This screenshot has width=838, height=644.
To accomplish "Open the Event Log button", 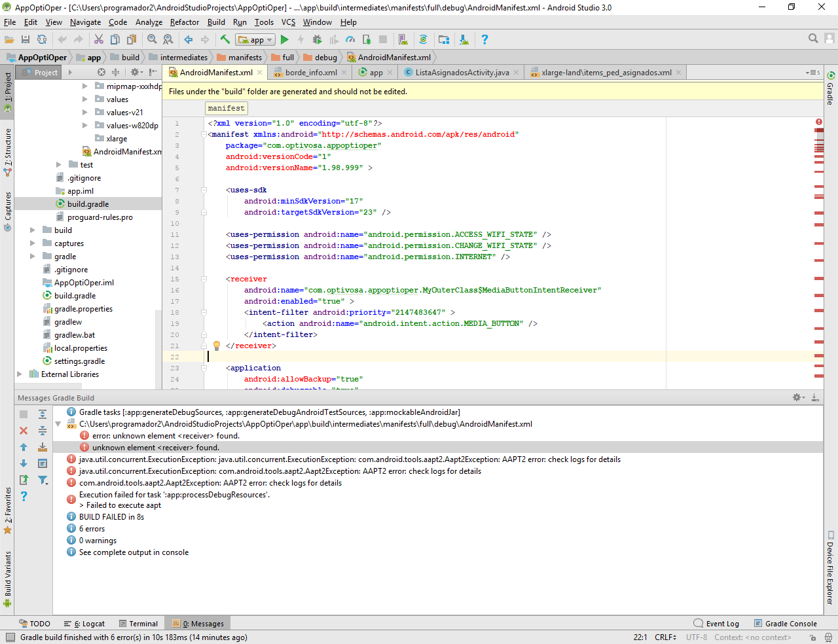I will (x=716, y=624).
